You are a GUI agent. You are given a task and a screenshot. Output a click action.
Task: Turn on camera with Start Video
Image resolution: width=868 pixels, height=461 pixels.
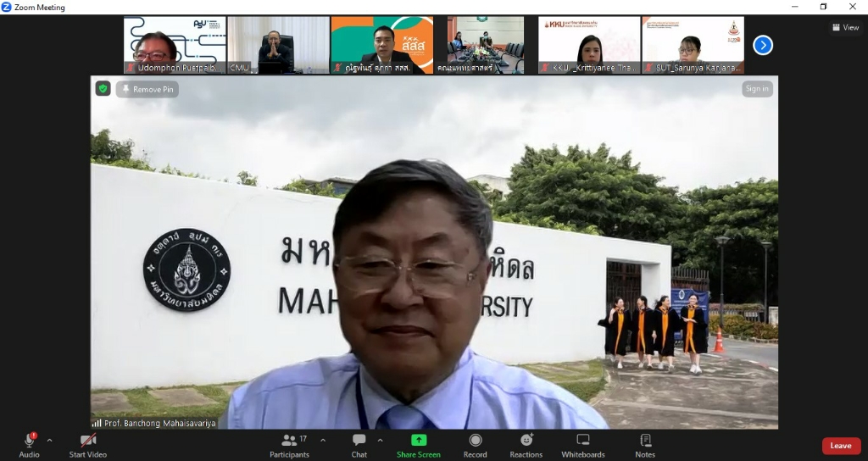pos(88,445)
